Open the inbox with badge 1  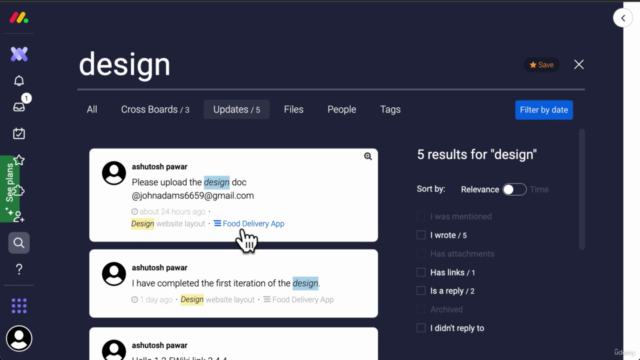(19, 107)
